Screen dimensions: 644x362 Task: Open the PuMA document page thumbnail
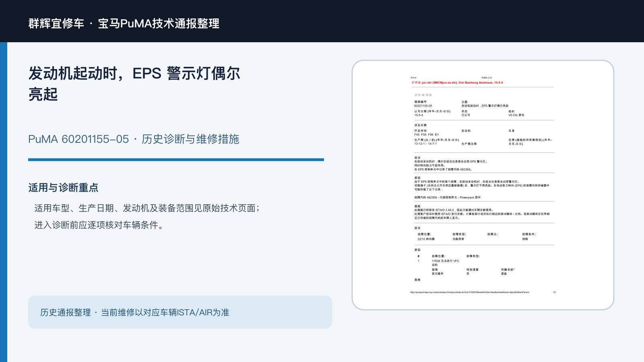pos(483,185)
